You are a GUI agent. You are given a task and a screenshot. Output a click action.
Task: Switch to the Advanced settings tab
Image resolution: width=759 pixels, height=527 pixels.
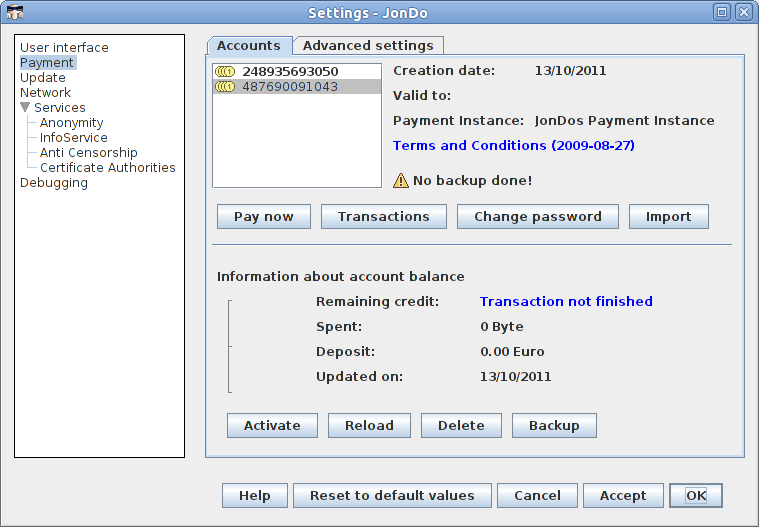[368, 45]
